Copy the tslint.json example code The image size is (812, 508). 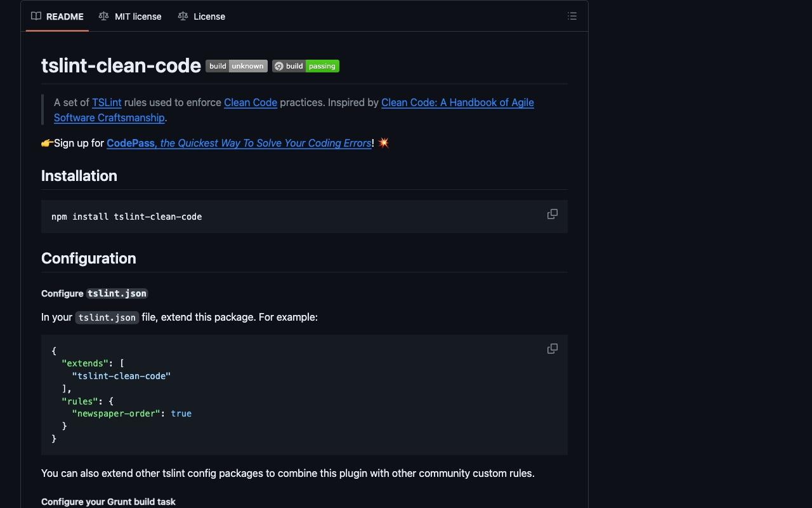click(553, 349)
